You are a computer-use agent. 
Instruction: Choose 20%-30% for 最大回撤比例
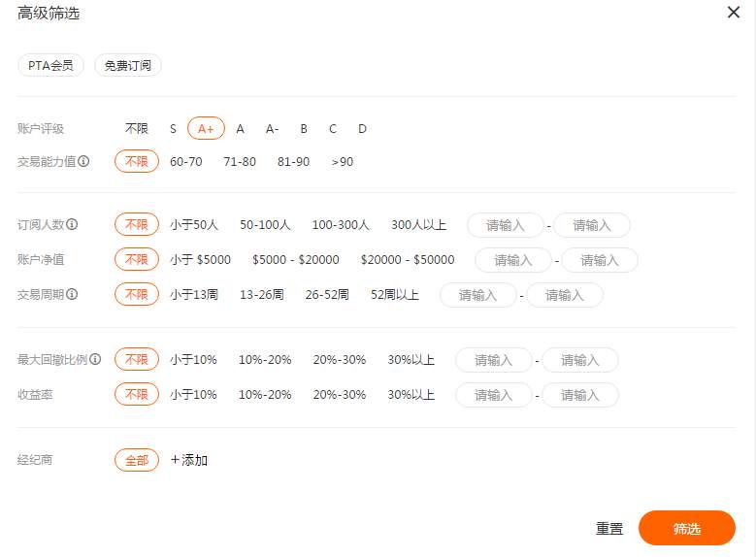click(340, 359)
